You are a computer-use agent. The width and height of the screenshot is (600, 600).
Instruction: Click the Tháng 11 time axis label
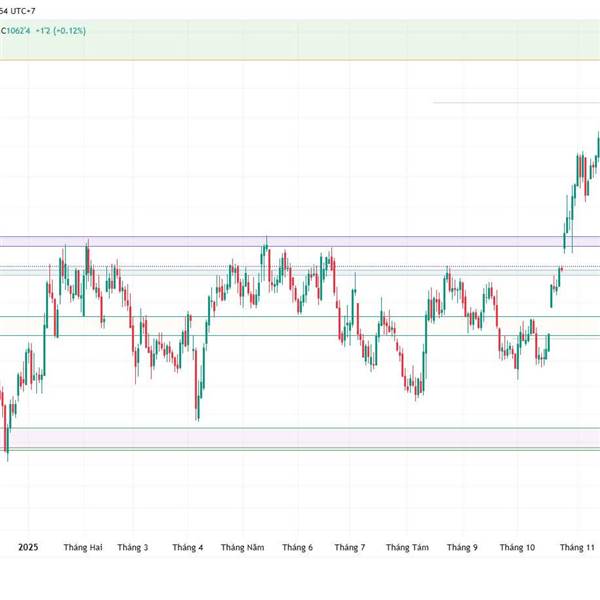click(x=577, y=547)
